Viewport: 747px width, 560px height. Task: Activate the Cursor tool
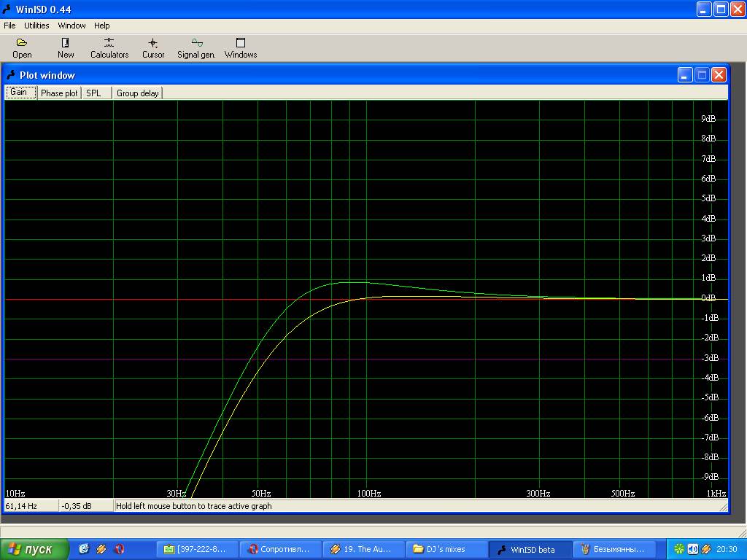coord(153,48)
